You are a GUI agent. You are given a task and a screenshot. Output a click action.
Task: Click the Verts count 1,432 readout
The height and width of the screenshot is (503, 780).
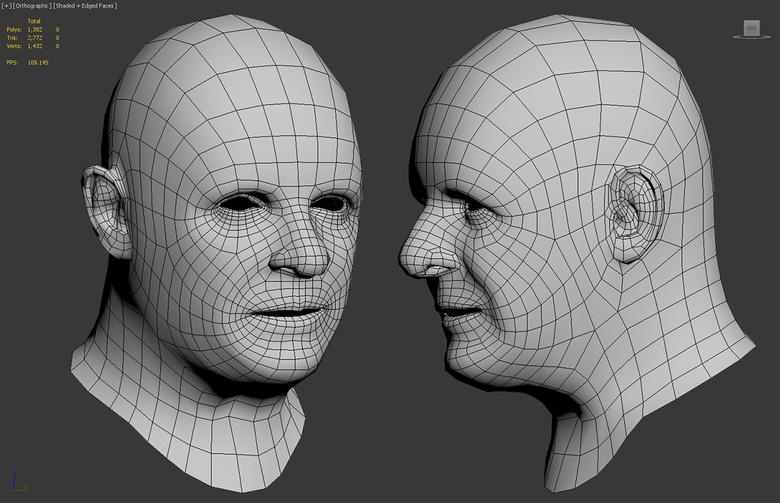pos(34,46)
